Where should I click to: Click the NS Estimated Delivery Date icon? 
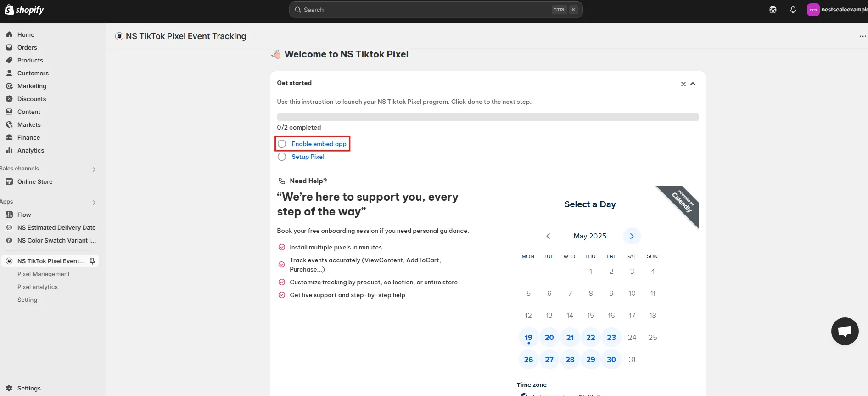click(9, 227)
